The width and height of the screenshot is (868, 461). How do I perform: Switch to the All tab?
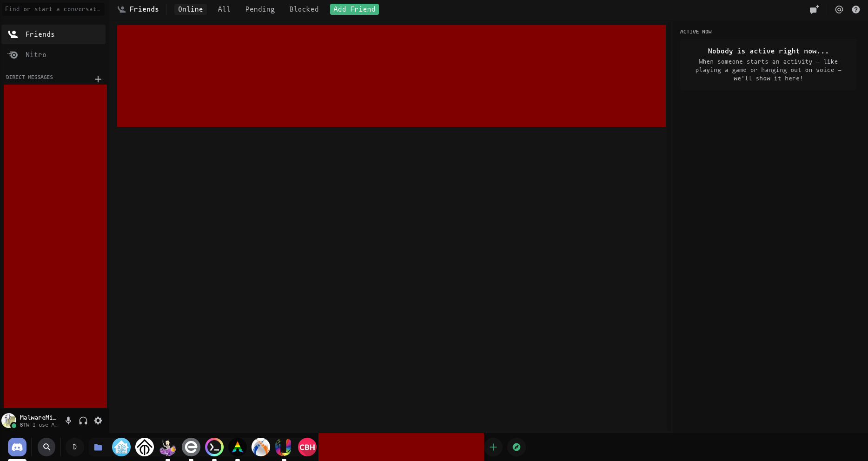click(224, 9)
